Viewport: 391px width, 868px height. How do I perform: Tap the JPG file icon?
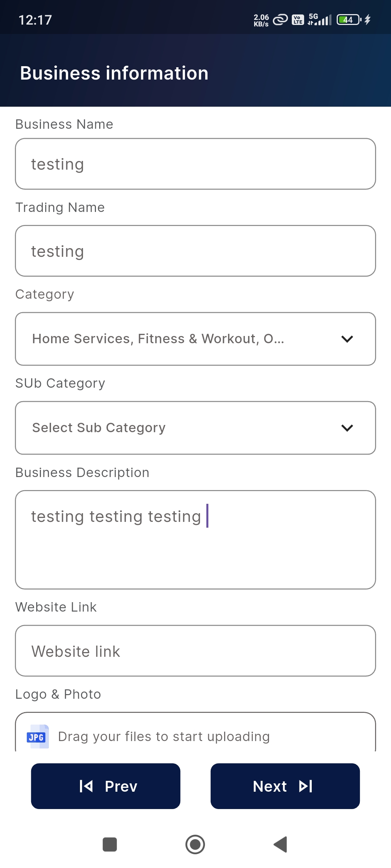38,736
